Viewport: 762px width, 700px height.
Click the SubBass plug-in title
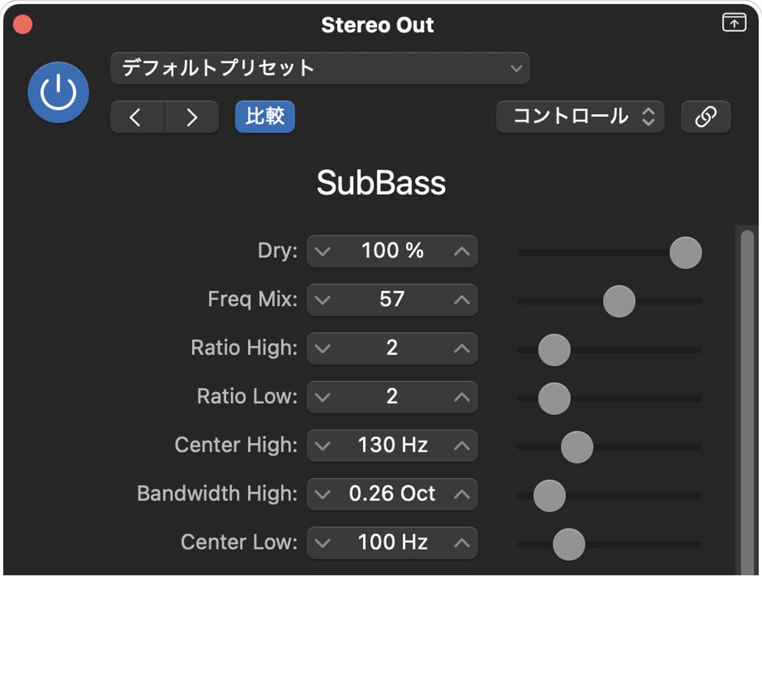point(381,183)
